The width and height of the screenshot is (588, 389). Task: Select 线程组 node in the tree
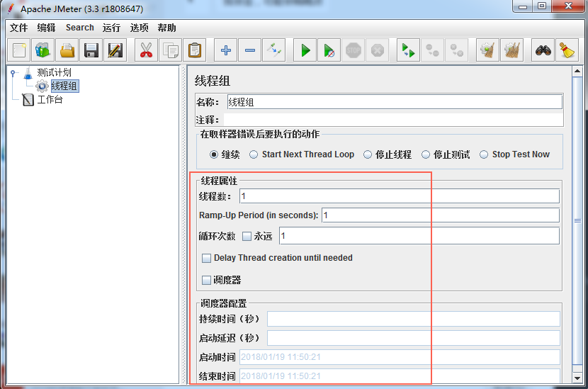click(64, 86)
